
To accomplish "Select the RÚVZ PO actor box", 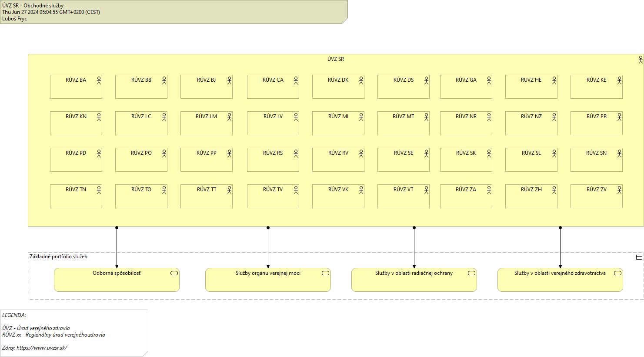I will pyautogui.click(x=141, y=160).
